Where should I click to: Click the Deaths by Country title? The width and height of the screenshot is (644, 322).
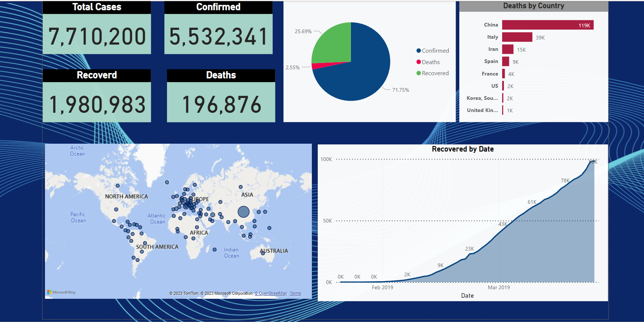pos(534,6)
